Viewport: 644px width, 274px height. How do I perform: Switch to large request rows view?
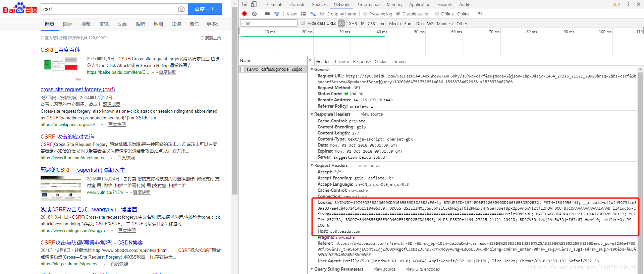tap(303, 14)
